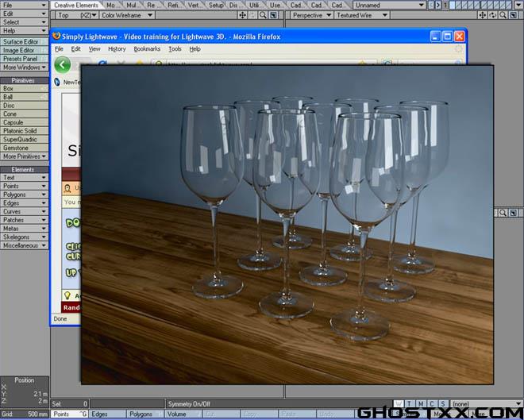Click the zoom magnifier in Perspective viewport header

(x=503, y=15)
